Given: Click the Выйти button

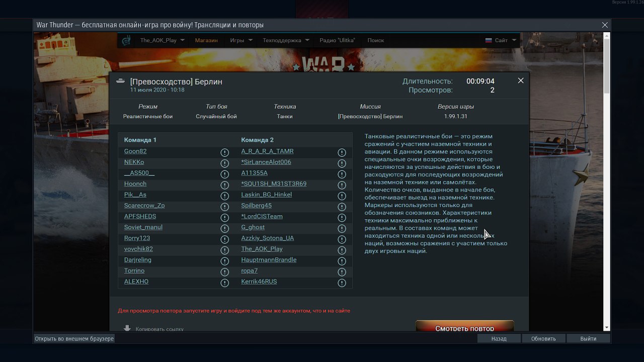Looking at the screenshot, I should 588,338.
